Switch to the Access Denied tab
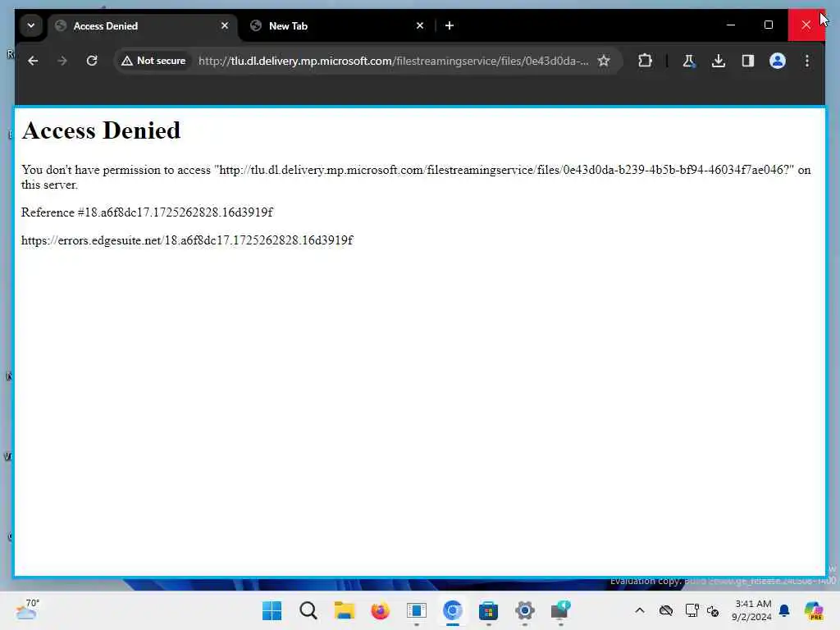The height and width of the screenshot is (630, 840). click(143, 25)
